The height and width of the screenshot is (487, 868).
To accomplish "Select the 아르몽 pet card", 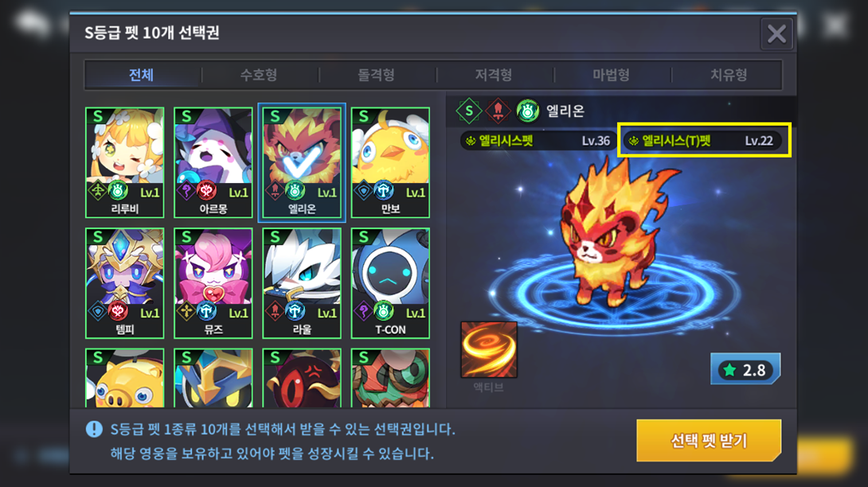I will pyautogui.click(x=213, y=162).
